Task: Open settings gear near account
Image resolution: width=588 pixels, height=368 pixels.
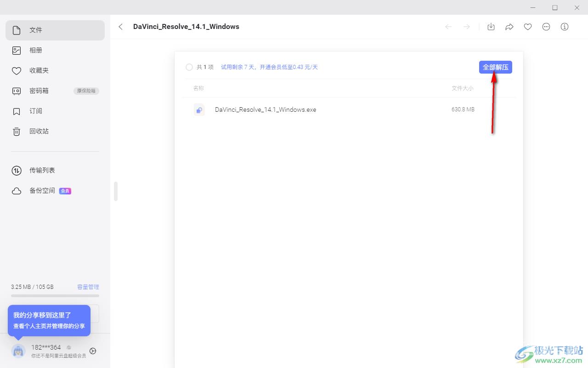Action: [93, 351]
